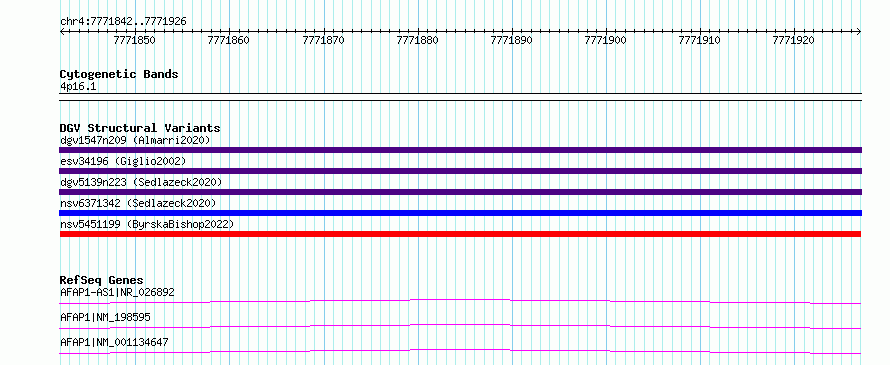The image size is (890, 365).
Task: Click the magenta line for AFAP1|NM_001134647
Action: point(460,351)
